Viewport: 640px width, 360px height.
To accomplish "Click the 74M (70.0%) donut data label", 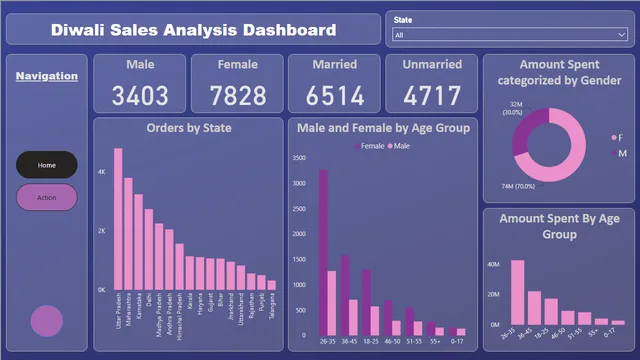I will (x=518, y=187).
